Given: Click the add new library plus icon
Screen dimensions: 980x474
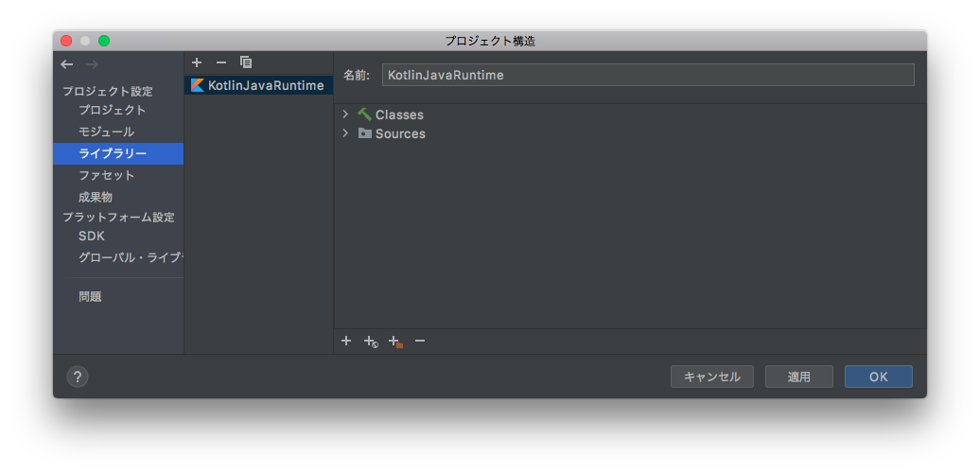Looking at the screenshot, I should 197,62.
